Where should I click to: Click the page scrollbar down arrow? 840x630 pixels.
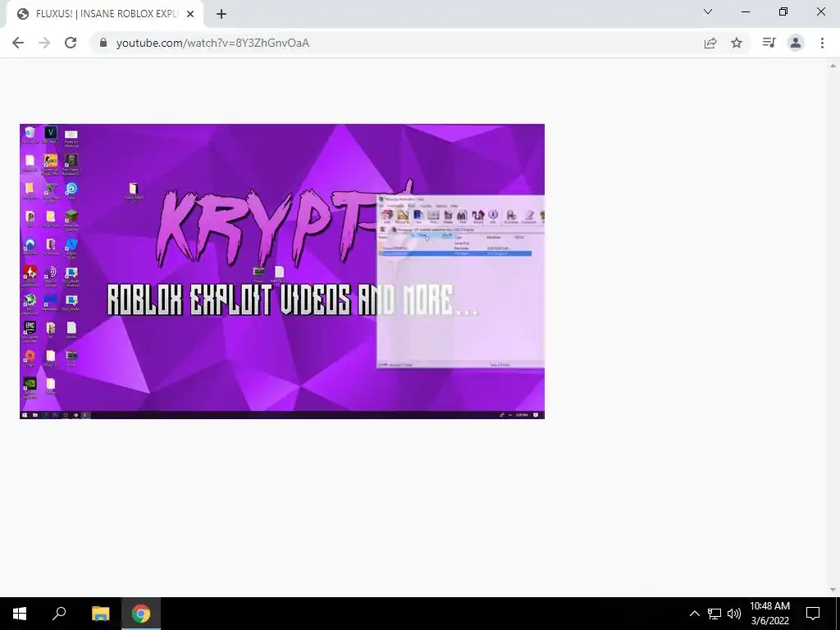833,590
